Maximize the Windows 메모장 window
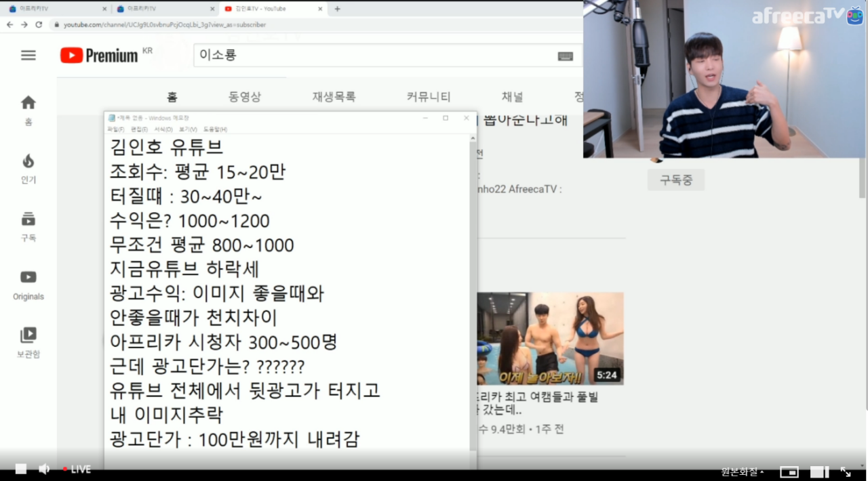The width and height of the screenshot is (868, 481). coord(446,118)
